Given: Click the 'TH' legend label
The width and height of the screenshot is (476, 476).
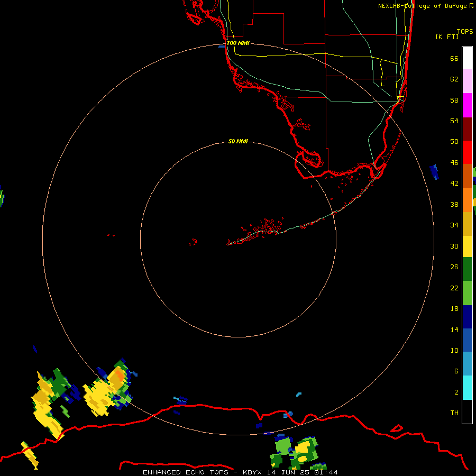Looking at the screenshot, I should pyautogui.click(x=454, y=413).
